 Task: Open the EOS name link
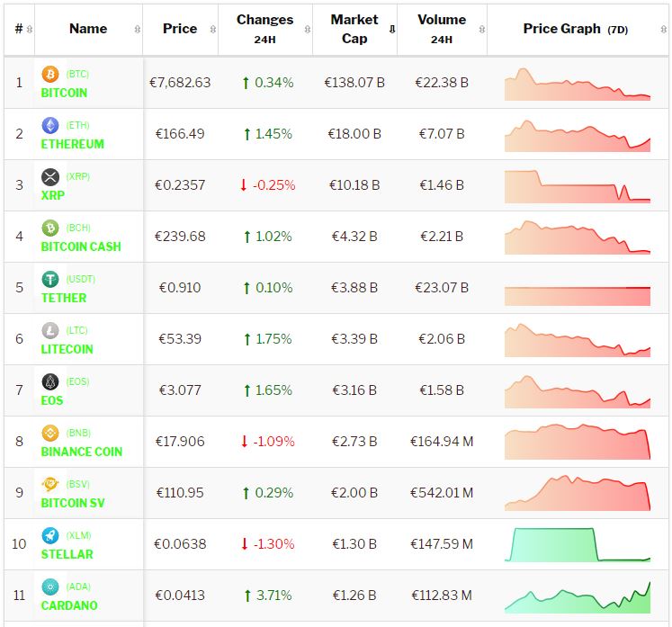[x=52, y=400]
